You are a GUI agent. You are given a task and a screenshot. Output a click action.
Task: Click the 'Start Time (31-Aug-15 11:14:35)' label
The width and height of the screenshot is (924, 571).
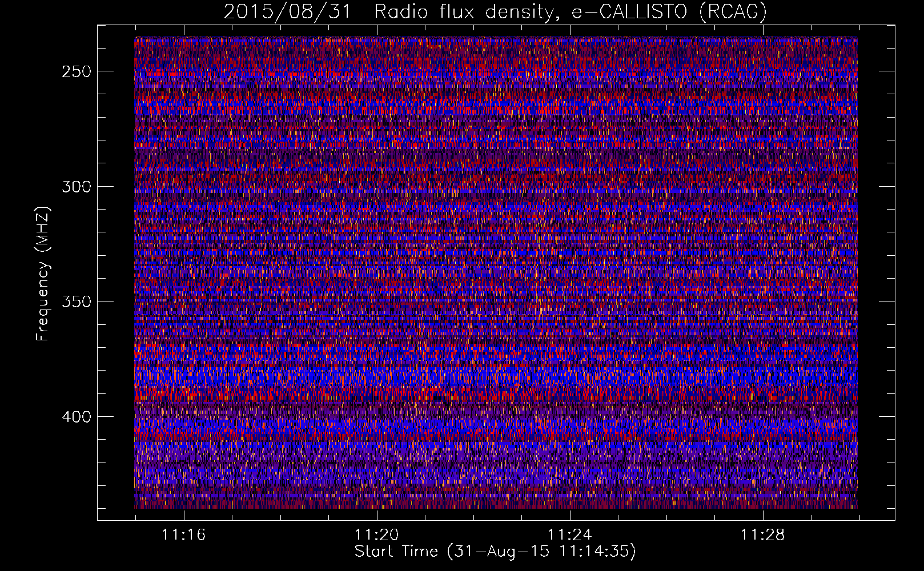pyautogui.click(x=495, y=552)
